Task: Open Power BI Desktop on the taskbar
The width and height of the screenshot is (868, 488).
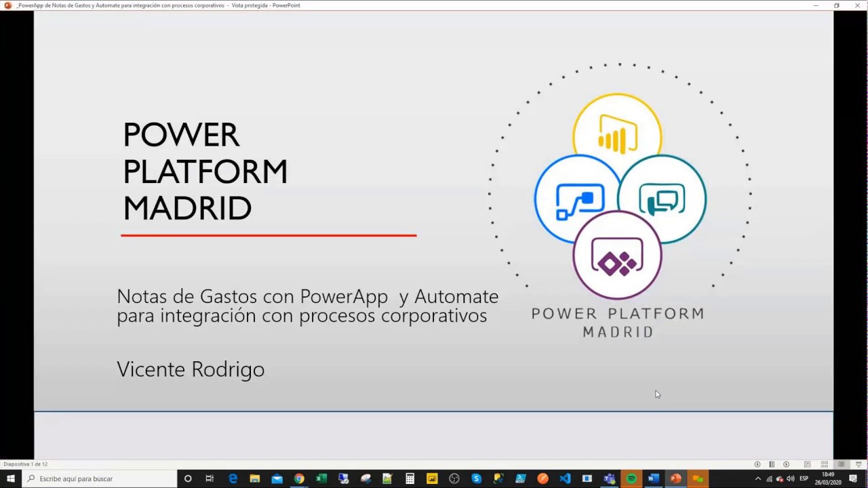Action: (x=432, y=479)
